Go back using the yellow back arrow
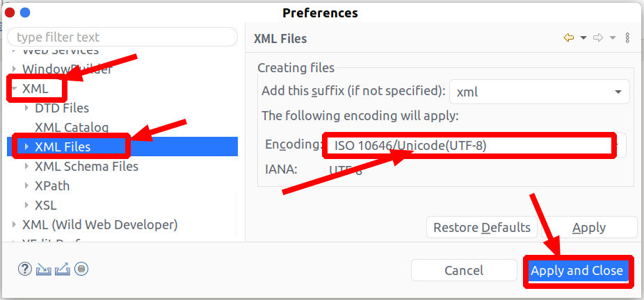This screenshot has width=644, height=300. click(569, 38)
